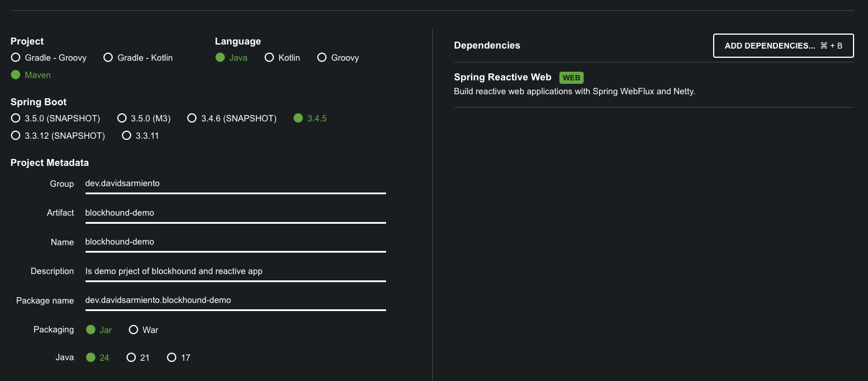Choose Spring Boot 3.5.0 (M3)
868x381 pixels.
pyautogui.click(x=143, y=119)
